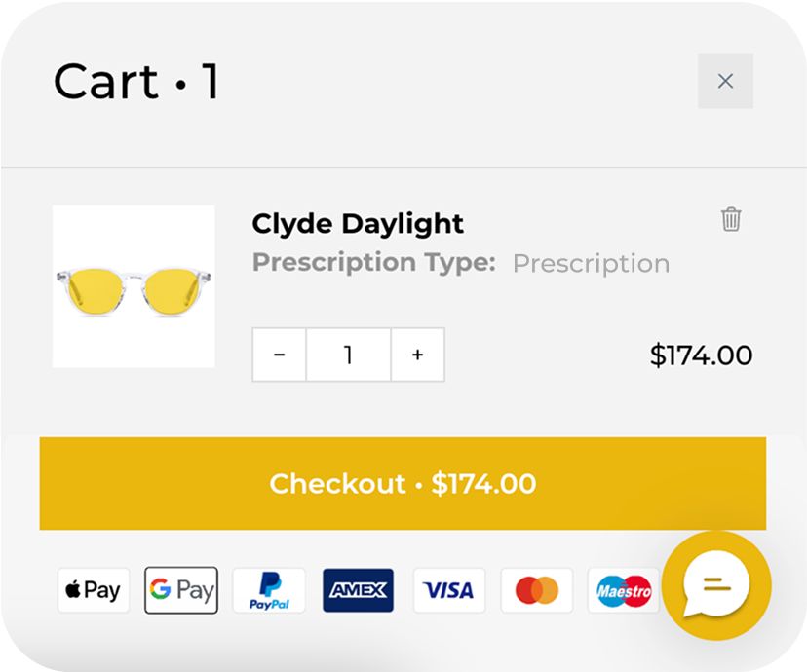The width and height of the screenshot is (807, 672).
Task: Open the Clyde Daylight glasses thumbnail
Action: click(x=134, y=286)
